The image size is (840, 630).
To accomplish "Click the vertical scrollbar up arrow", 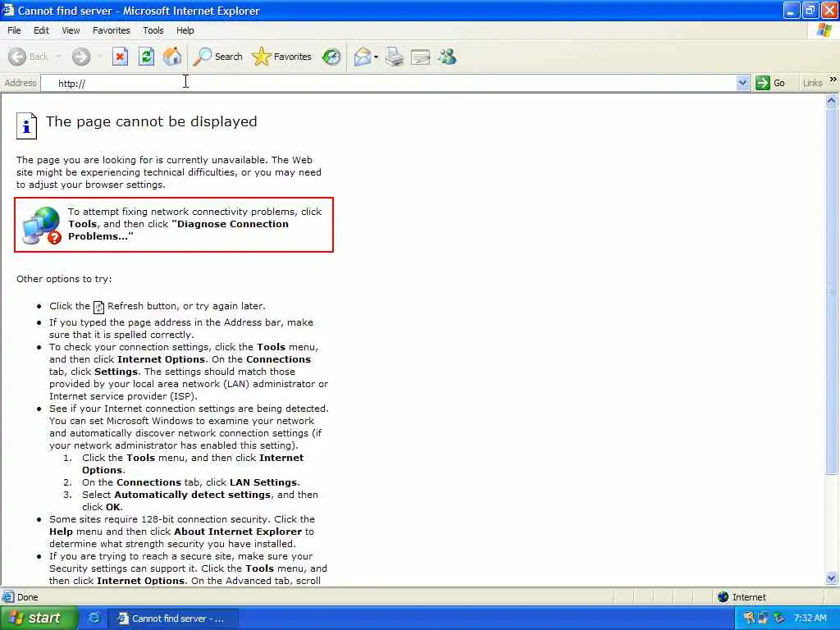I will pyautogui.click(x=832, y=100).
